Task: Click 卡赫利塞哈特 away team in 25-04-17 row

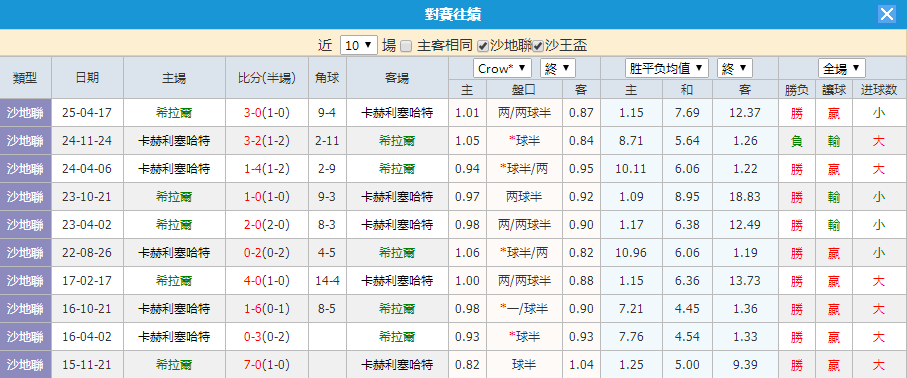Action: pos(397,112)
